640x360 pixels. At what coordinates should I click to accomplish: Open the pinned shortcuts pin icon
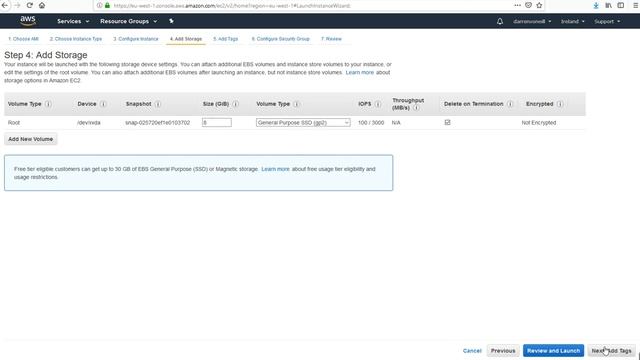pyautogui.click(x=171, y=21)
